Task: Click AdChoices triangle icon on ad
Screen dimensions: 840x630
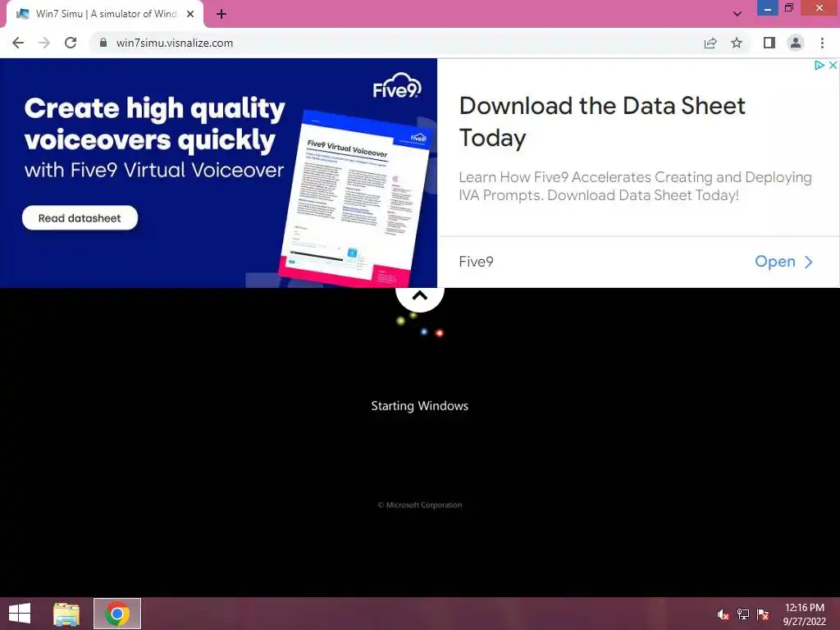Action: pos(819,65)
